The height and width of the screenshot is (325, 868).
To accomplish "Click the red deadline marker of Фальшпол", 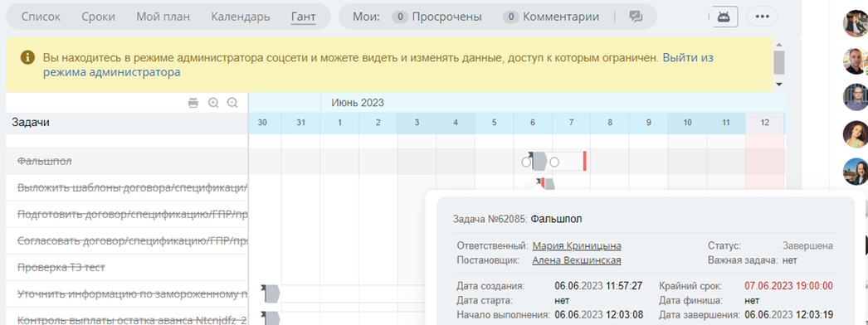I will (x=584, y=162).
